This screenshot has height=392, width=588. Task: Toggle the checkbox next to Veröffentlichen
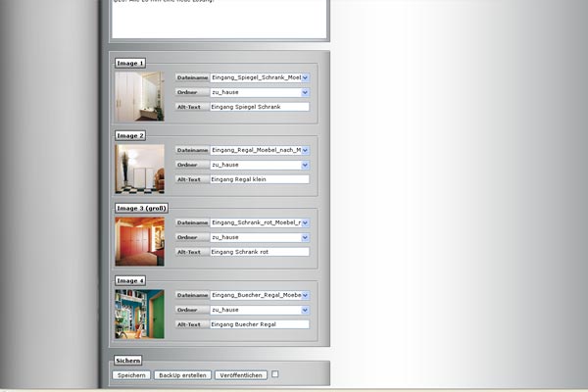[x=275, y=374]
